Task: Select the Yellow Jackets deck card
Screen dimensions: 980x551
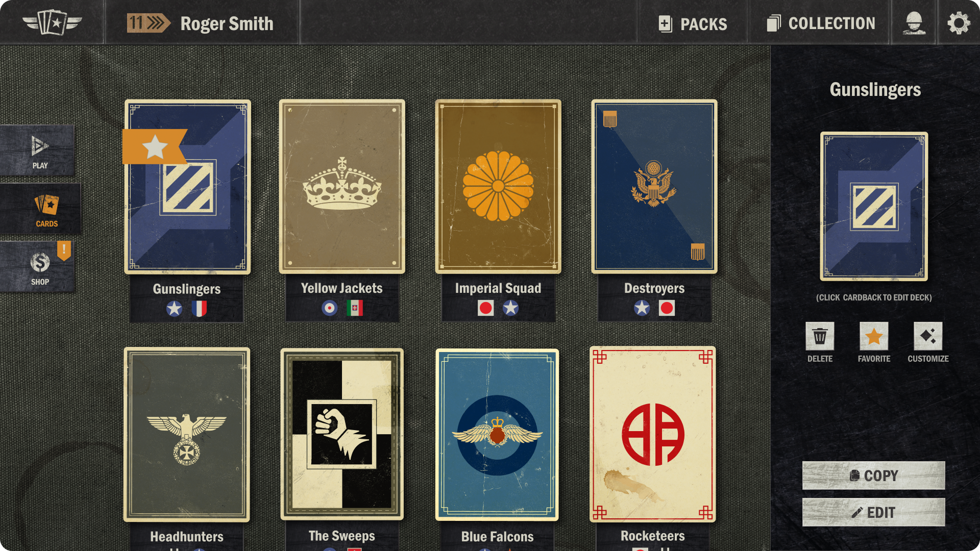Action: [x=342, y=187]
